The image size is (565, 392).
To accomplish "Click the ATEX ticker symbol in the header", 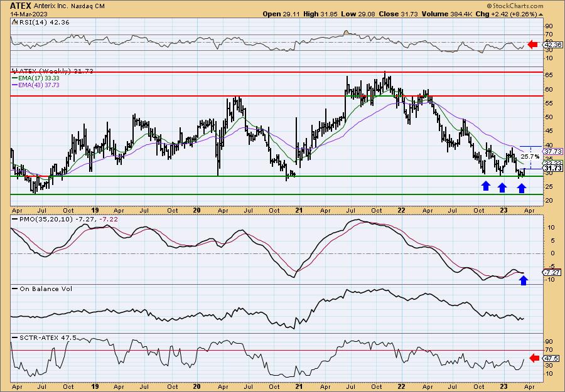I will pos(21,6).
